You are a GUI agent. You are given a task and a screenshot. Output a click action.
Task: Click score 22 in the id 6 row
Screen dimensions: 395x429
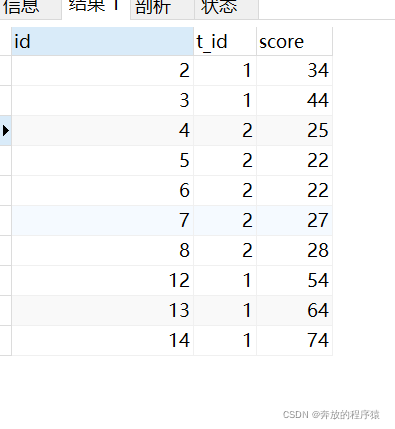(x=295, y=190)
